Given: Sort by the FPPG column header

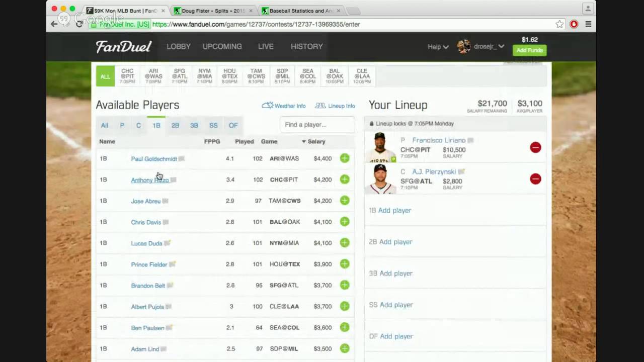Looking at the screenshot, I should tap(212, 142).
